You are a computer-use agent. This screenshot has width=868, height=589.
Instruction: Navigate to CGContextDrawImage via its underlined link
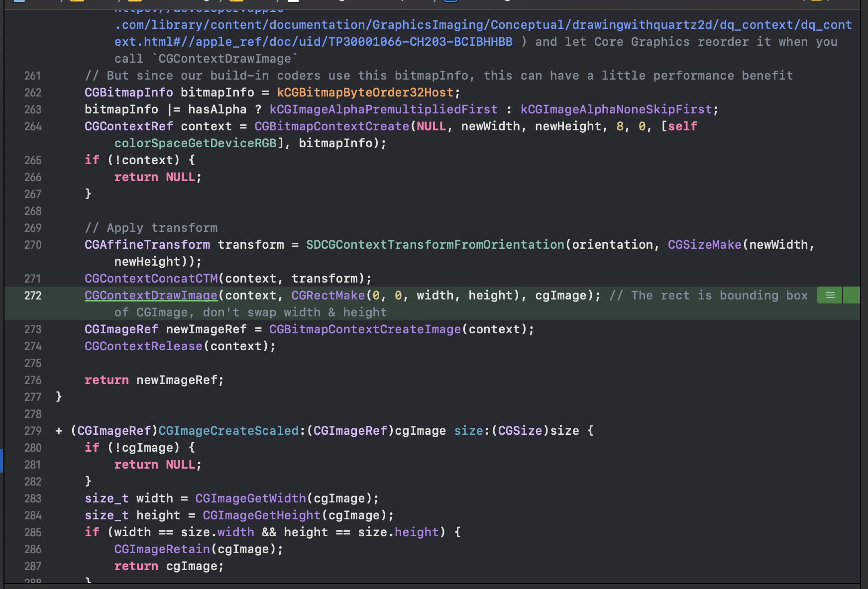pos(150,295)
